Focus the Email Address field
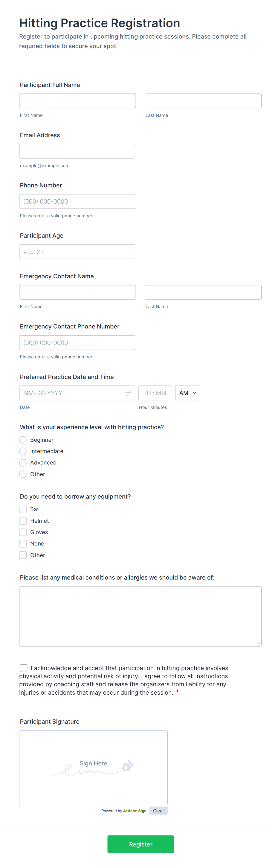The width and height of the screenshot is (278, 868). tap(77, 151)
